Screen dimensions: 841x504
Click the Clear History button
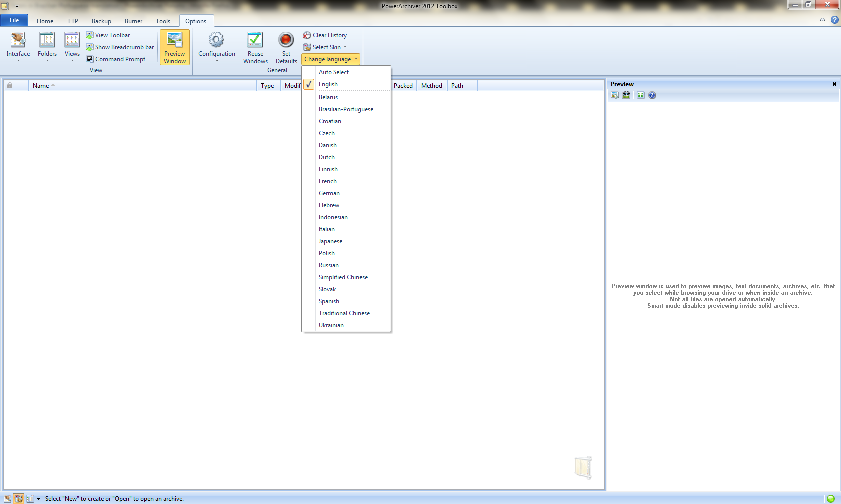325,35
